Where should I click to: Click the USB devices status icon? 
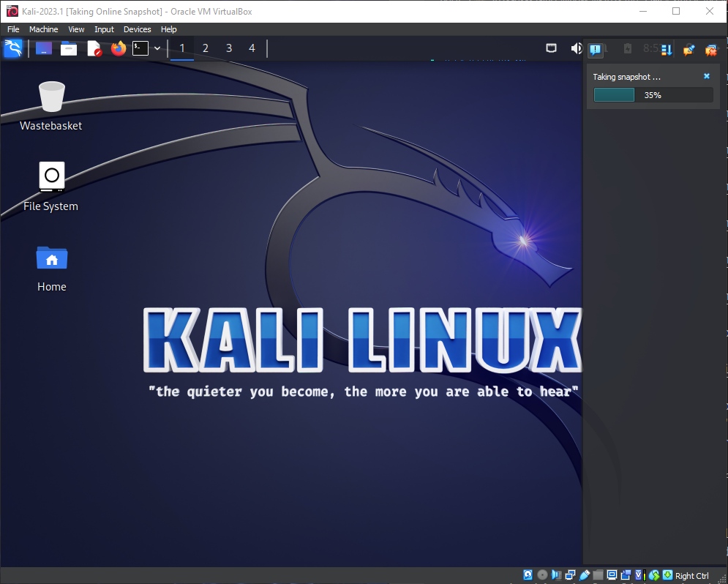(x=584, y=575)
